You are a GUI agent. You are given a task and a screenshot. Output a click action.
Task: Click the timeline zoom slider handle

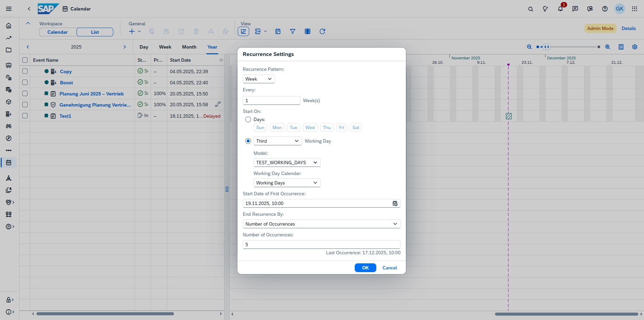coord(547,47)
